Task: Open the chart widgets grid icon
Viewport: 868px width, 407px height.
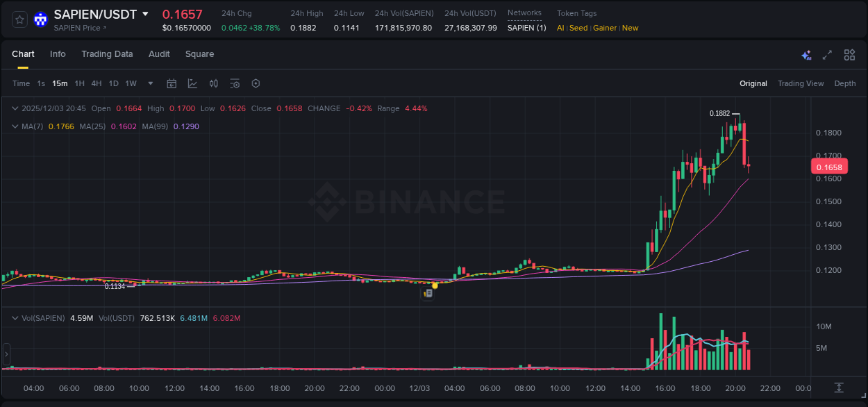Action: [849, 54]
